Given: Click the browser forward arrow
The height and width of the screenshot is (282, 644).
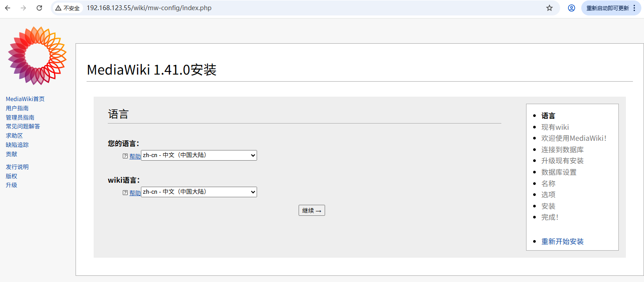Looking at the screenshot, I should point(23,8).
